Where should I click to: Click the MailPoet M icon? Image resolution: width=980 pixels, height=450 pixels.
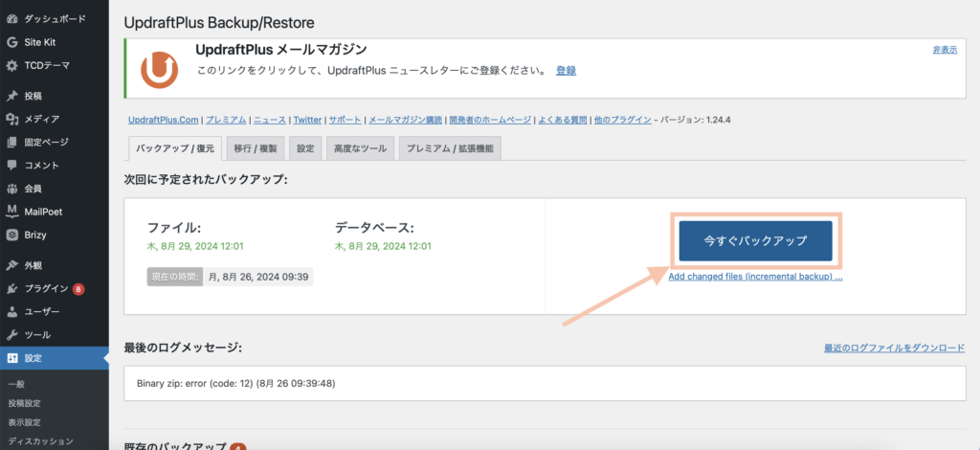pyautogui.click(x=11, y=212)
